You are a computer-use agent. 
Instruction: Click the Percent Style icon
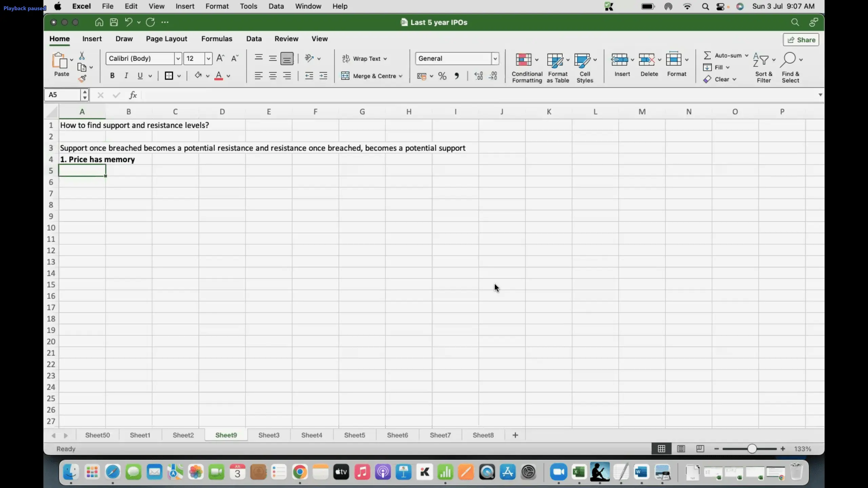(x=442, y=76)
